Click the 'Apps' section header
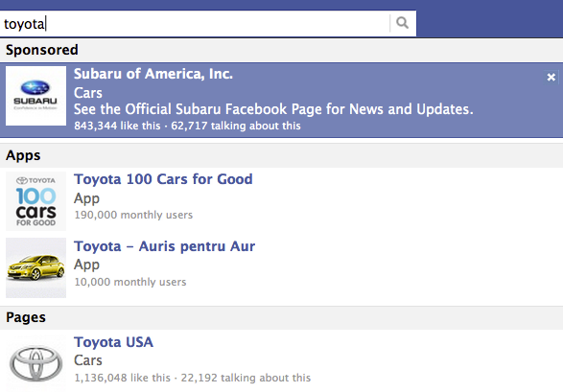This screenshot has height=392, width=563. click(x=23, y=155)
